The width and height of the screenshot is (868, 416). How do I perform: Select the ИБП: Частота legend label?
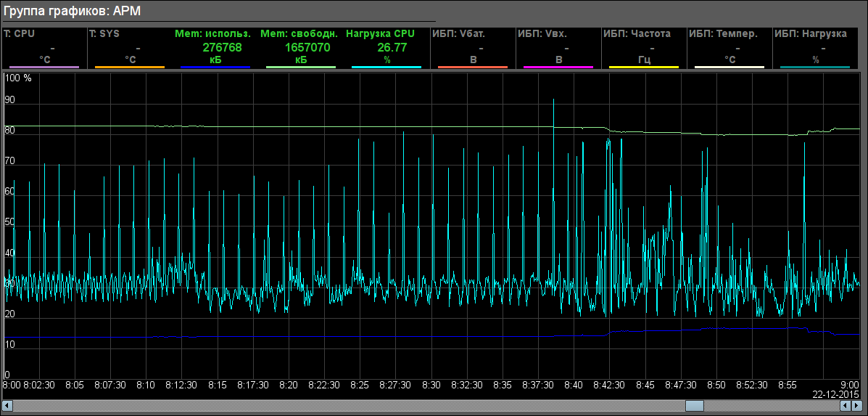click(637, 34)
